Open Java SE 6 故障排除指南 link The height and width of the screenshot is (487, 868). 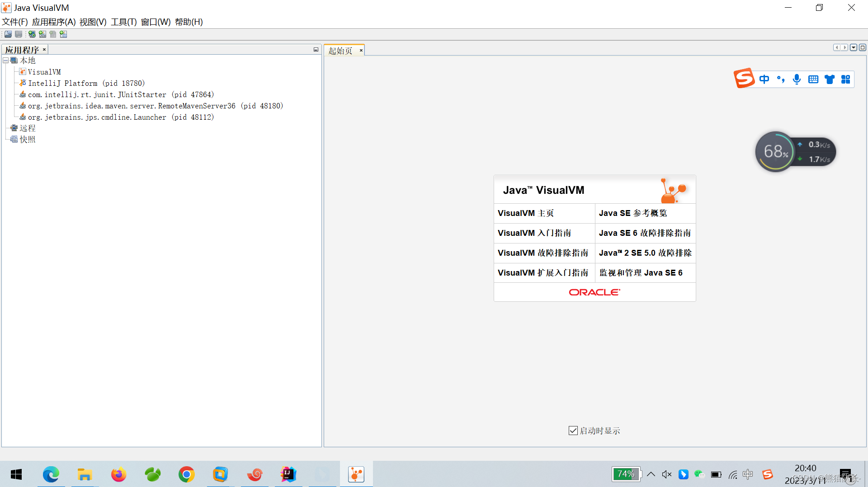pyautogui.click(x=646, y=233)
